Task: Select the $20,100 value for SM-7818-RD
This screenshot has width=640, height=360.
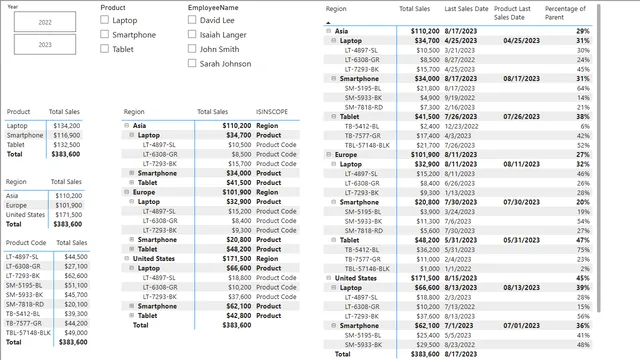Action: click(x=76, y=304)
